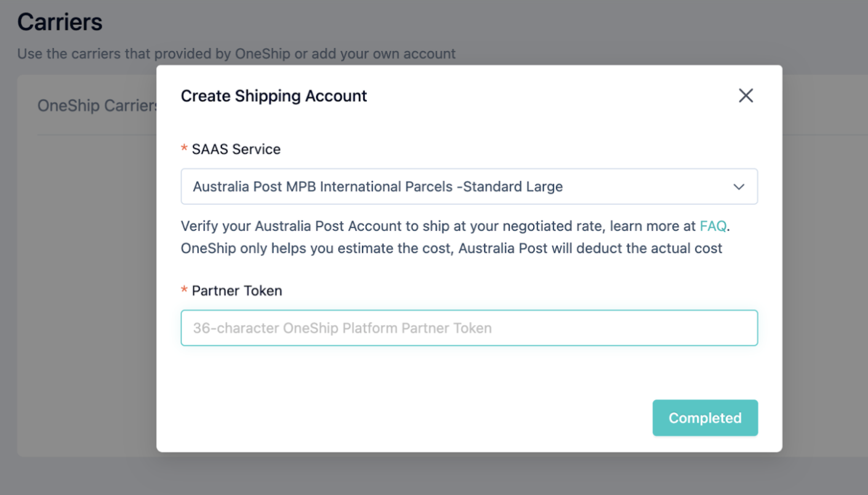
Task: Close the Create Shipping Account dialog
Action: pos(745,95)
